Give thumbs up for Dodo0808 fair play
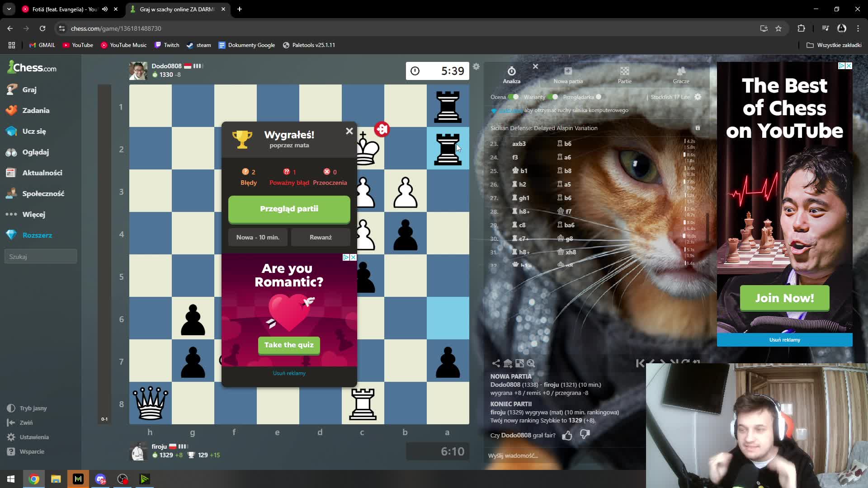Screen dimensions: 868x488 567,435
